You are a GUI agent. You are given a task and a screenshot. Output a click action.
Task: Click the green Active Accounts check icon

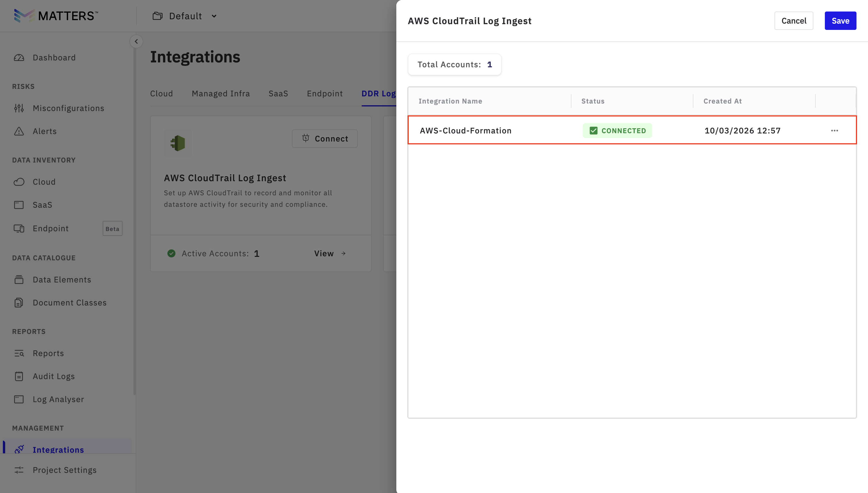[171, 253]
